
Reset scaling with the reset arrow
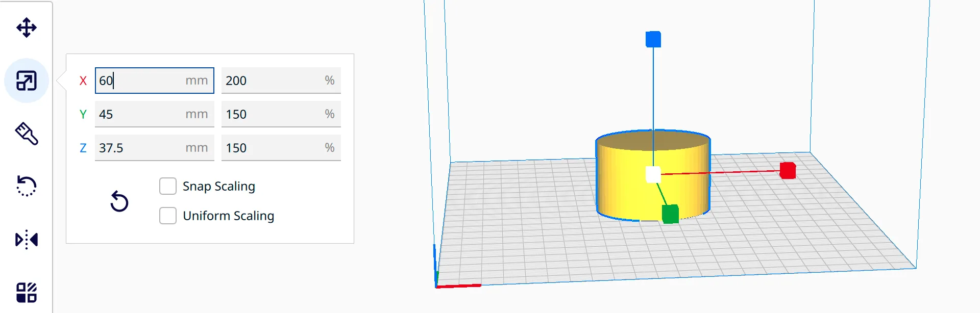(119, 201)
